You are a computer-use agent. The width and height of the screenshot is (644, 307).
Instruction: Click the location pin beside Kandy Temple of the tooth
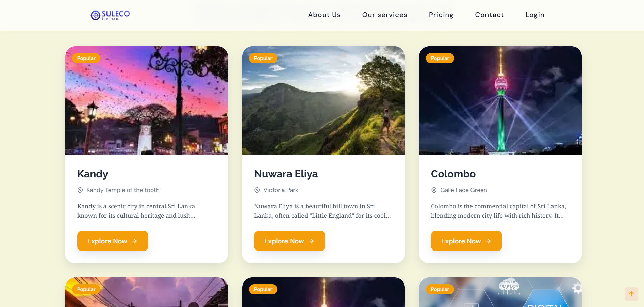coord(80,190)
